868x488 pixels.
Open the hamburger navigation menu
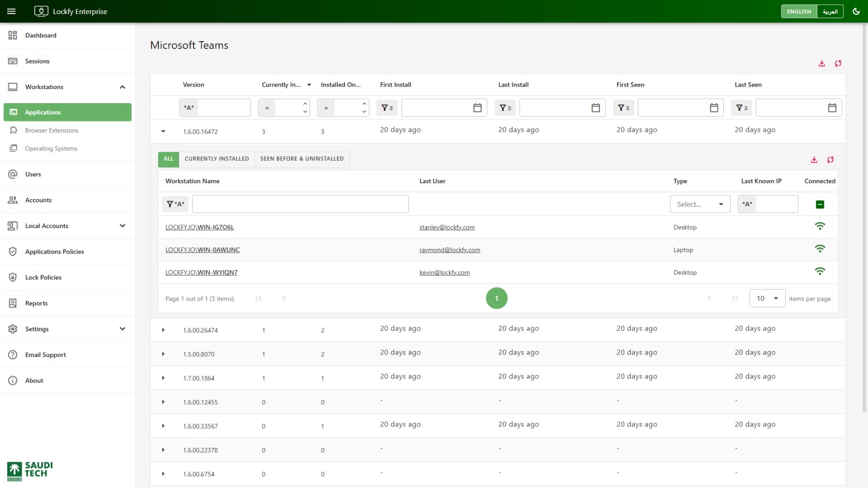(12, 11)
